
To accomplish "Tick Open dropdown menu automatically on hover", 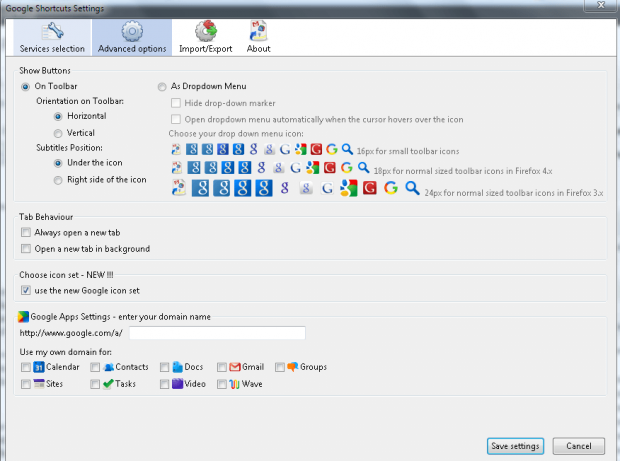I will pyautogui.click(x=176, y=119).
